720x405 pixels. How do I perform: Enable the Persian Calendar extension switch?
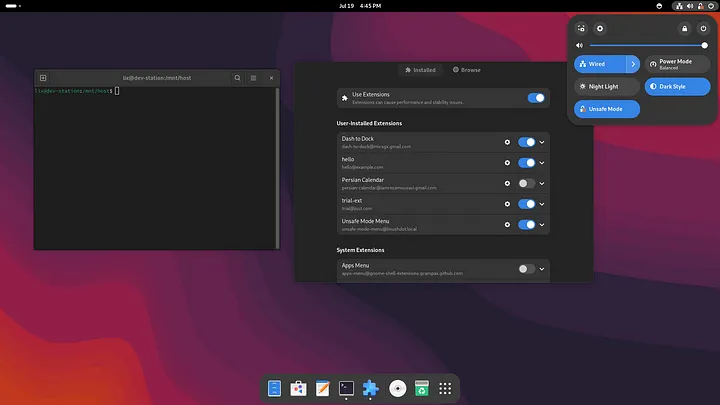tap(527, 184)
